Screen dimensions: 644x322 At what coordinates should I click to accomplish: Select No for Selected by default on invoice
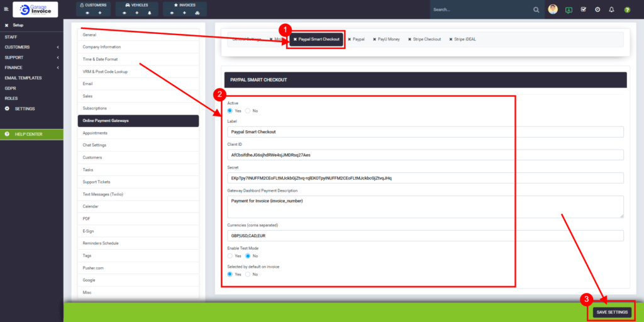point(248,274)
